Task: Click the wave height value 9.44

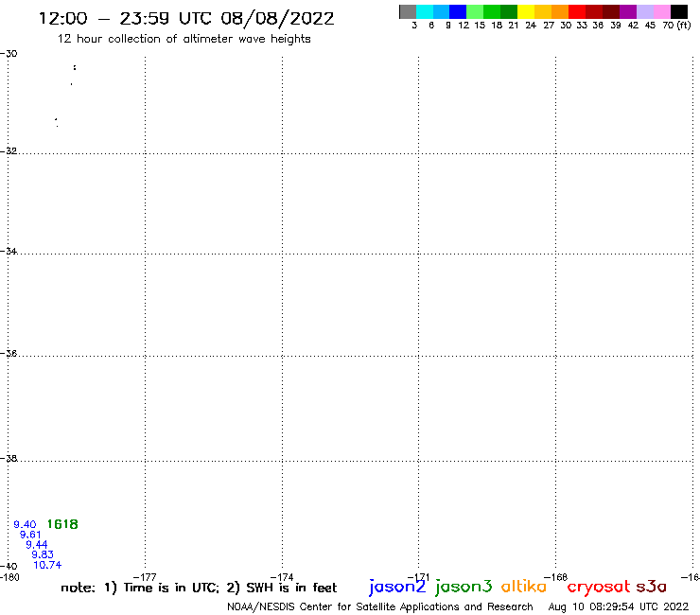Action: 37,544
